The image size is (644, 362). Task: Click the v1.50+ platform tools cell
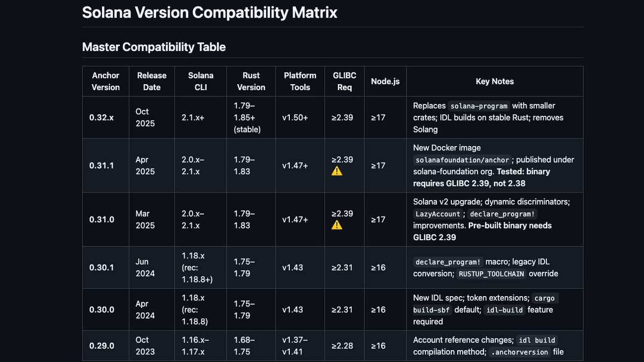coord(300,117)
